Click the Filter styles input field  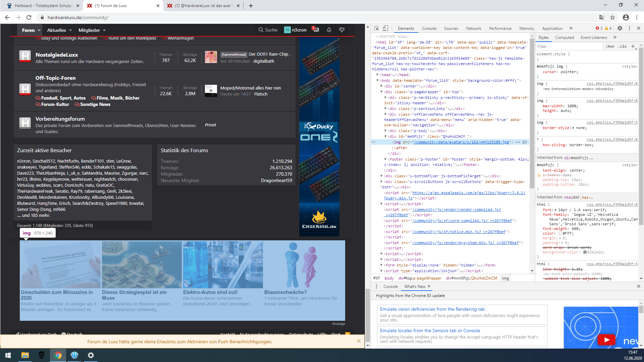pos(569,46)
